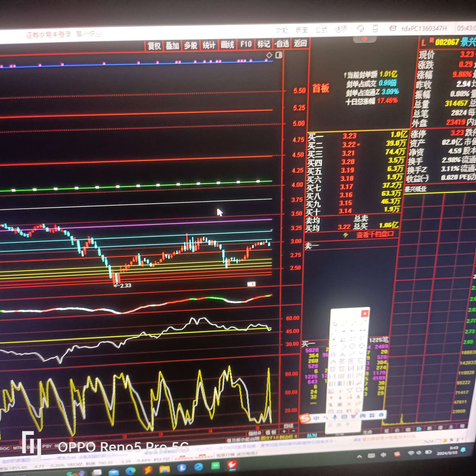Open the 统计 statistics tool

(x=209, y=45)
